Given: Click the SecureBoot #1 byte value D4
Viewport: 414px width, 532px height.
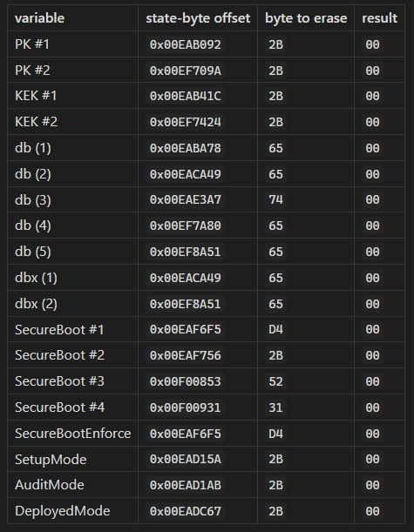Looking at the screenshot, I should [275, 329].
